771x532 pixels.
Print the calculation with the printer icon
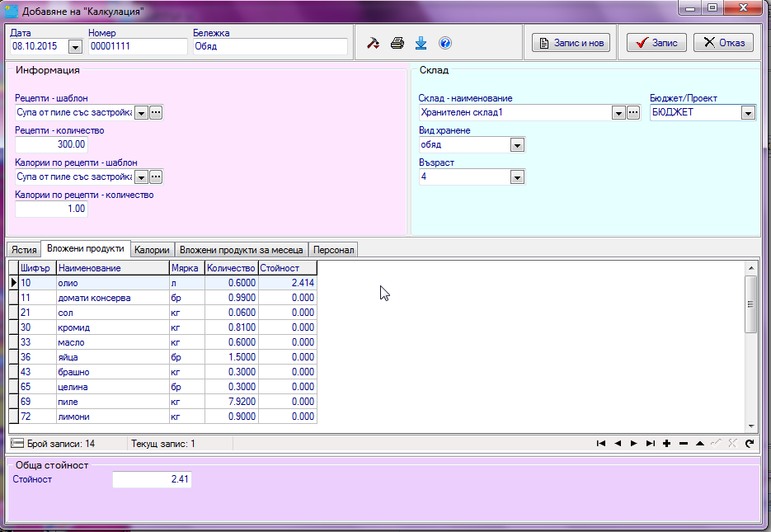pyautogui.click(x=397, y=43)
